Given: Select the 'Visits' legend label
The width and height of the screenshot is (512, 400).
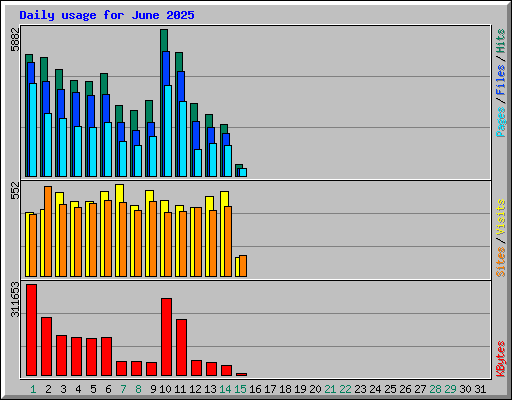Looking at the screenshot, I should tap(501, 217).
